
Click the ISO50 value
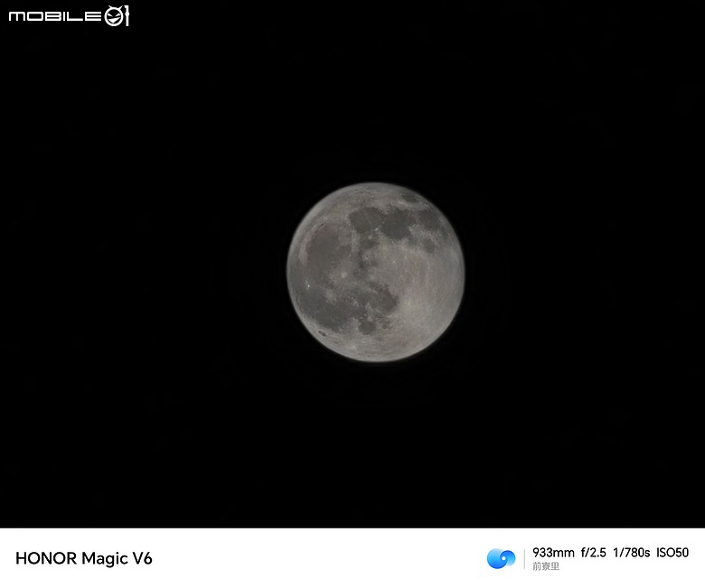tap(672, 553)
